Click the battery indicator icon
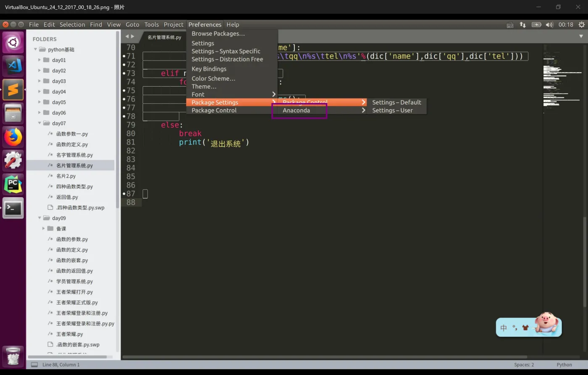The image size is (588, 375). pos(536,24)
